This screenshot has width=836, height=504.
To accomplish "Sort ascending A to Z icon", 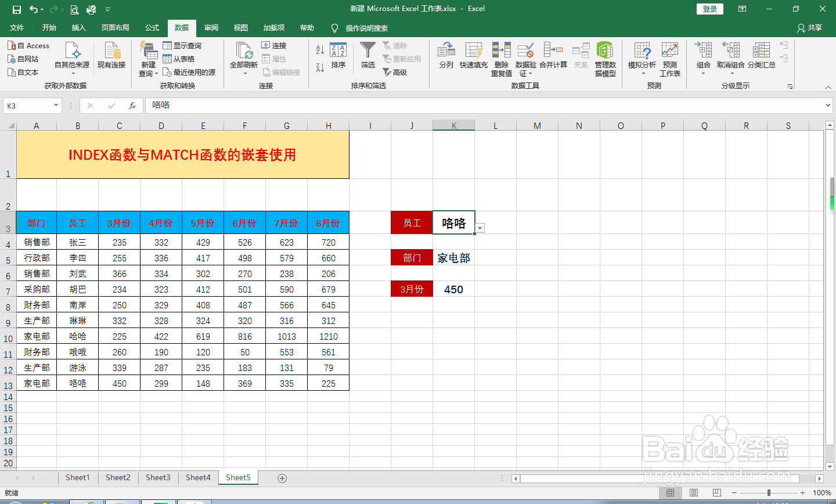I will click(x=320, y=50).
